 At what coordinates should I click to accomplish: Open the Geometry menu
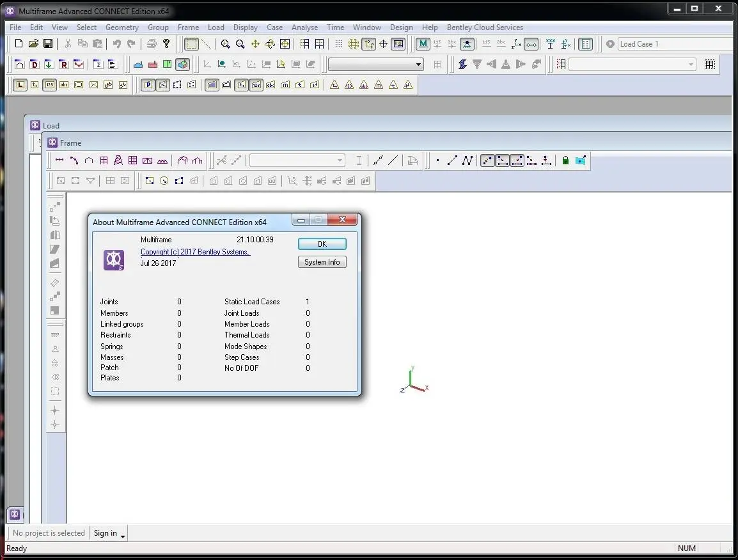coord(122,27)
